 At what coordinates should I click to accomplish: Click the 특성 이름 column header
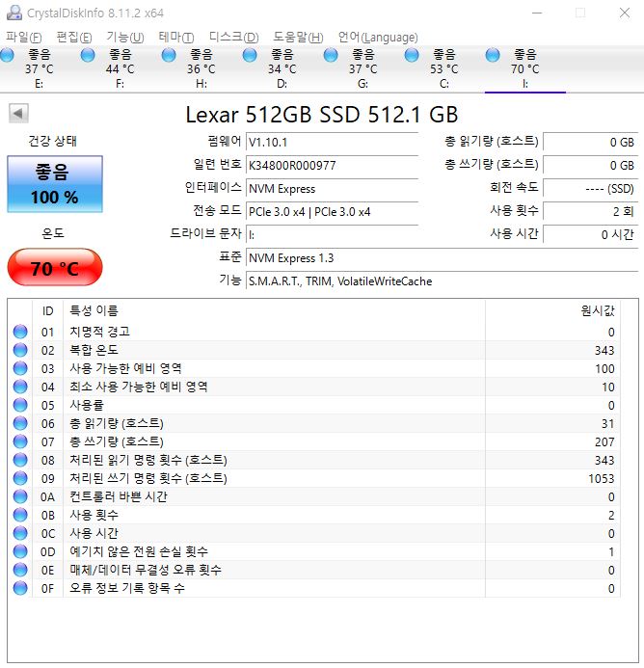point(274,310)
